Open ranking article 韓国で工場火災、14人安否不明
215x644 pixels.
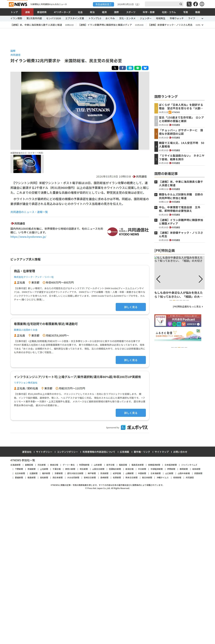coord(182,145)
